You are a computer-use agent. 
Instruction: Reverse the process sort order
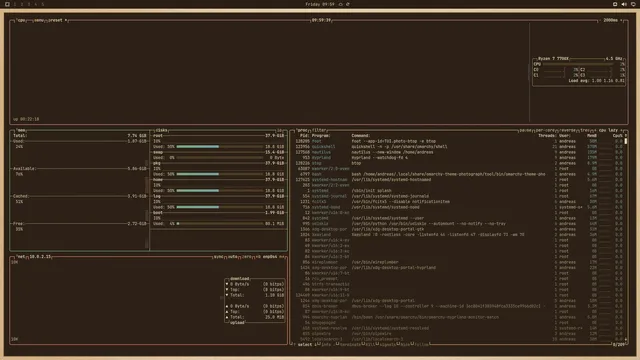tap(568, 130)
